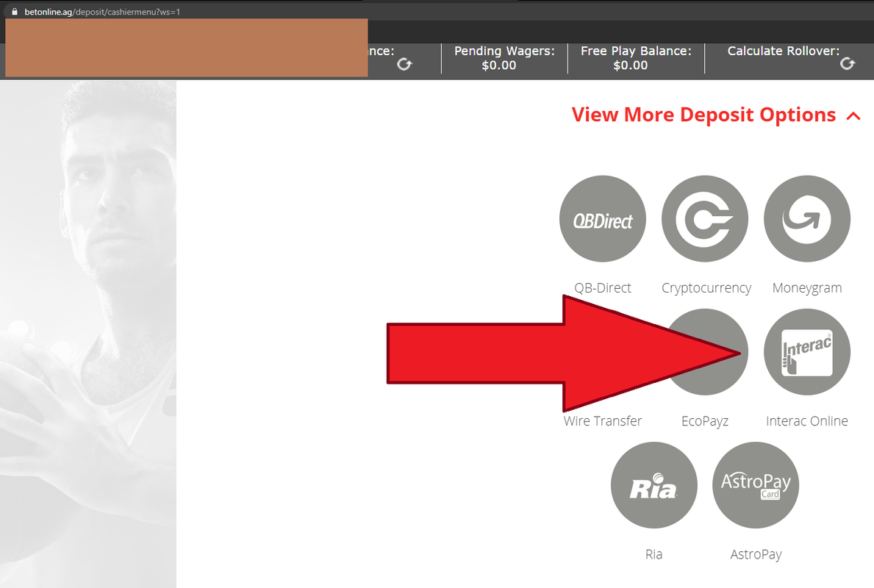Click the Moneygram text label

[x=807, y=288]
